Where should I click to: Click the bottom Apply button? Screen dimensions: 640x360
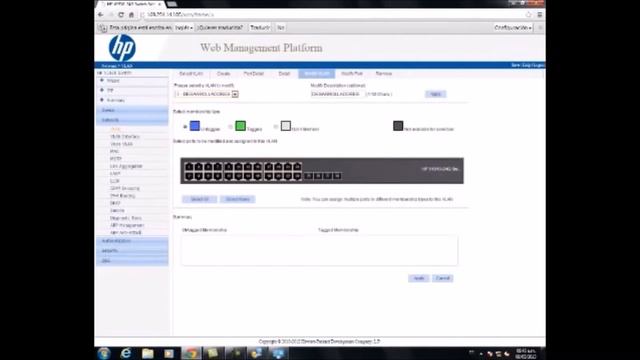(x=419, y=278)
